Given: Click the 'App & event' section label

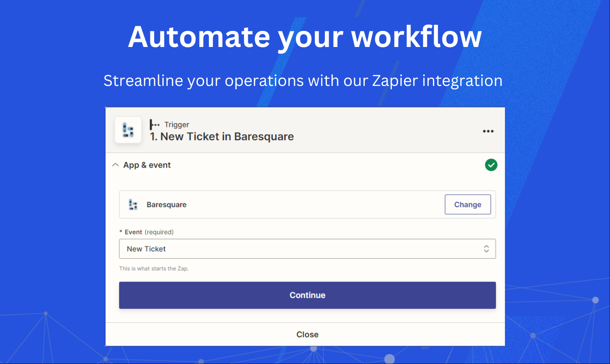Looking at the screenshot, I should coord(147,165).
